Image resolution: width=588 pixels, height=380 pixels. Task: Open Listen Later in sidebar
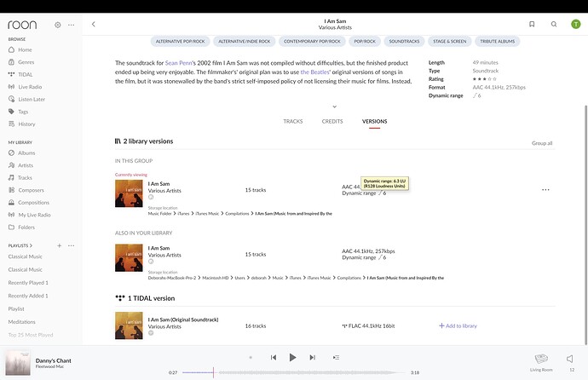[x=26, y=99]
